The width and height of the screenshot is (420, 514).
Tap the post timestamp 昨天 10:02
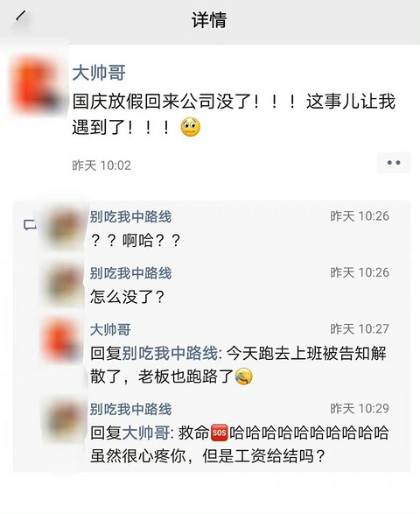coord(101,165)
